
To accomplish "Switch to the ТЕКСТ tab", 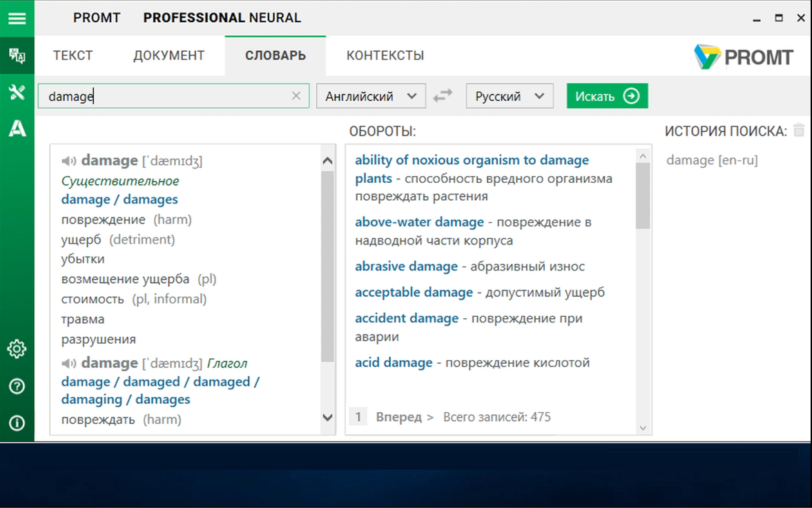I will (x=73, y=55).
